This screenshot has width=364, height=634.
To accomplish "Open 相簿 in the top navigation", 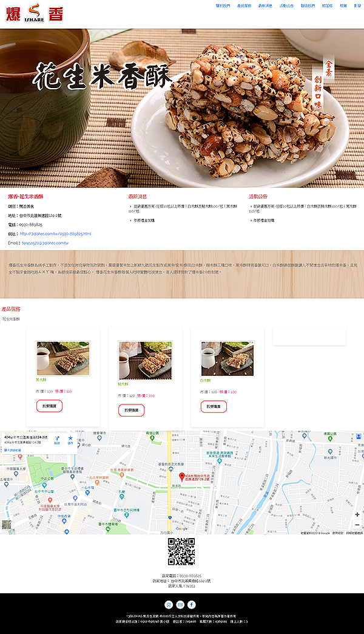I will (x=343, y=6).
